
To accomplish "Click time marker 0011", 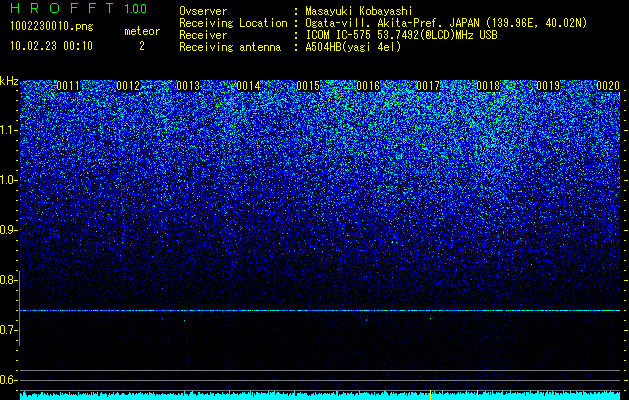I will (68, 86).
